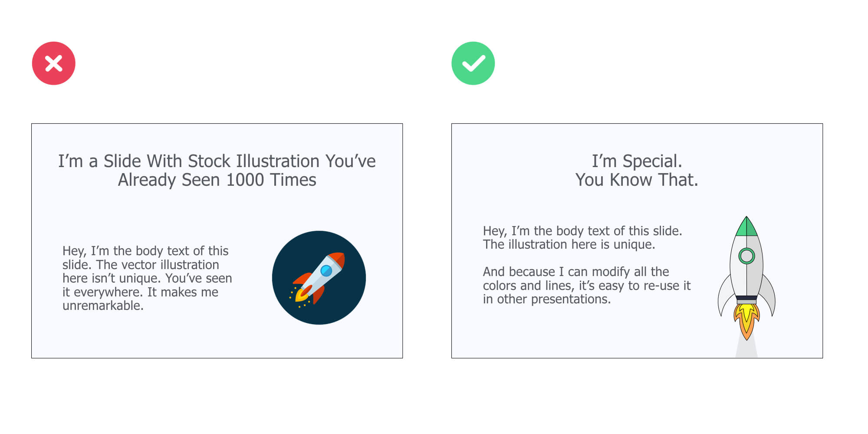Select the stock rocket illustration in dark circle
This screenshot has width=868, height=434.
319,278
